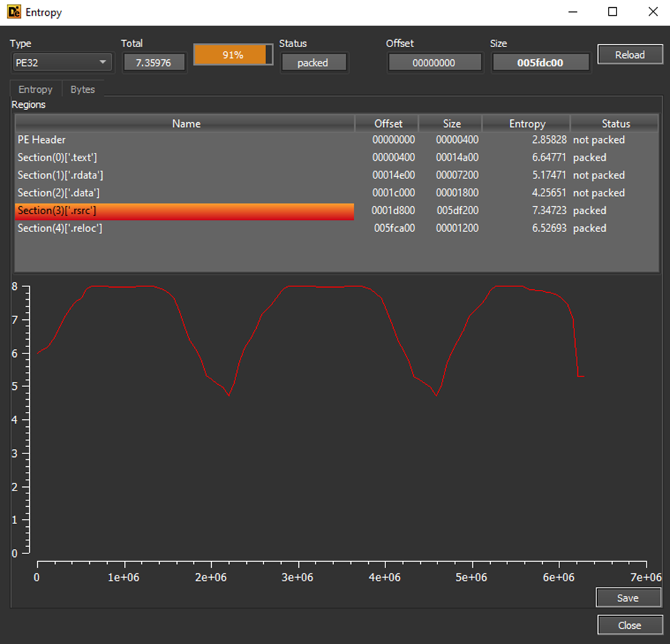
Task: Click the Status column header
Action: click(x=615, y=124)
